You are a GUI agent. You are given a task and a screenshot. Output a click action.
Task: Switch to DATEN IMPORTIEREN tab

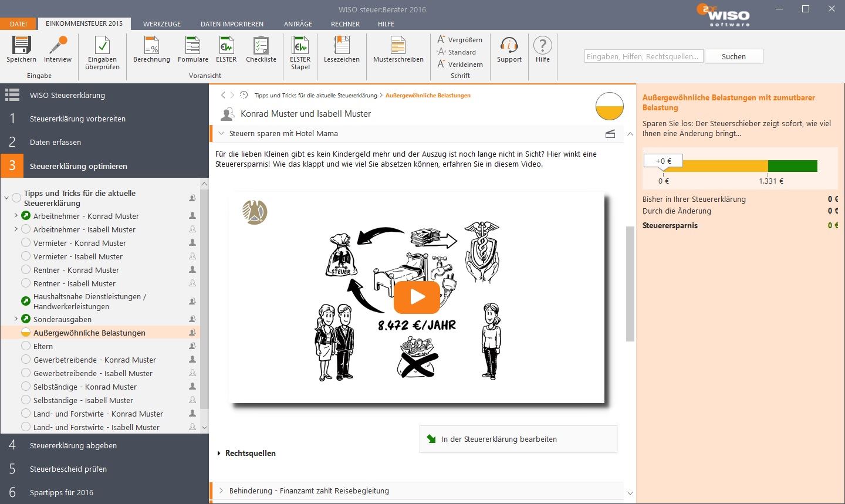(232, 24)
